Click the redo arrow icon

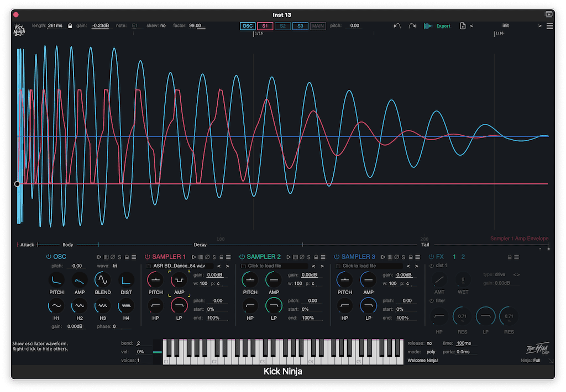pos(412,26)
